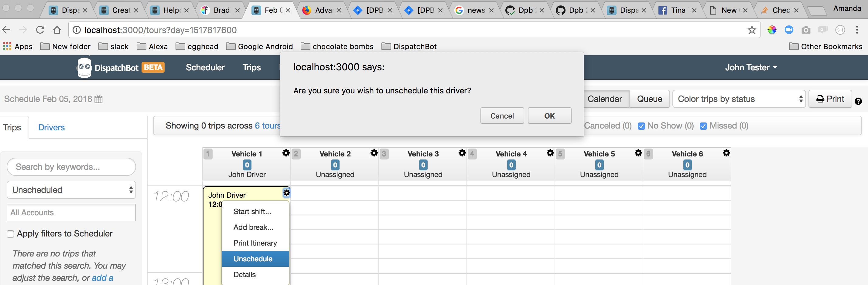Viewport: 868px width, 285px height.
Task: Open the John Tester user menu
Action: click(x=751, y=67)
